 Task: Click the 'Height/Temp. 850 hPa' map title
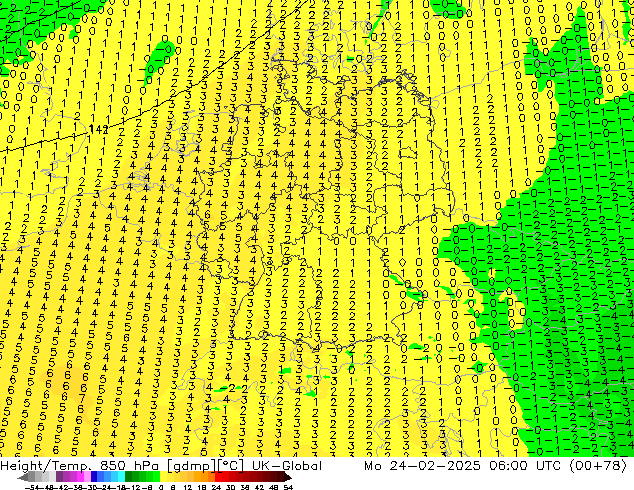pos(80,466)
